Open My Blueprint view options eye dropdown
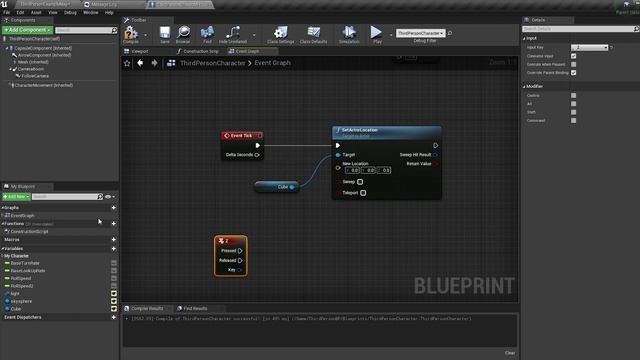This screenshot has width=640, height=360. 109,197
